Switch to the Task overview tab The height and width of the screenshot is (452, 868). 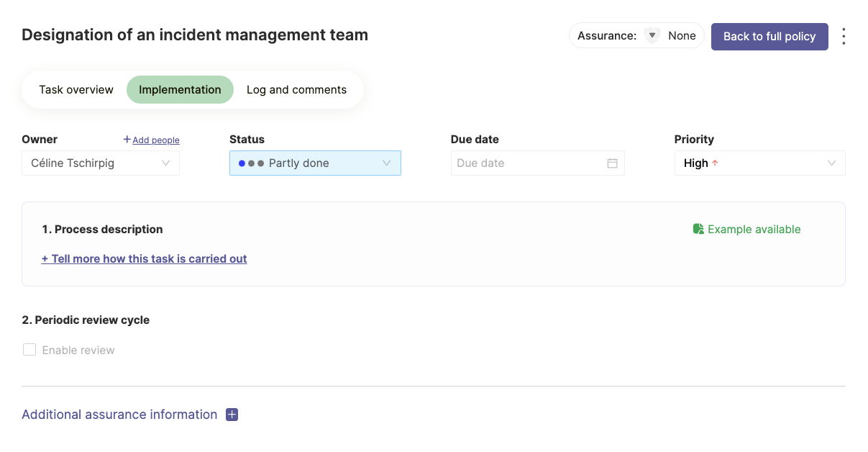76,90
